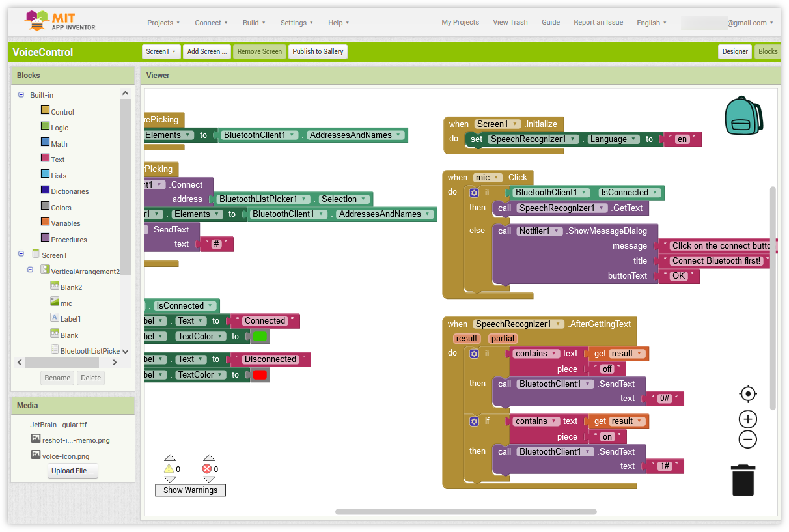
Task: Click the green TextColor swatch
Action: point(260,337)
